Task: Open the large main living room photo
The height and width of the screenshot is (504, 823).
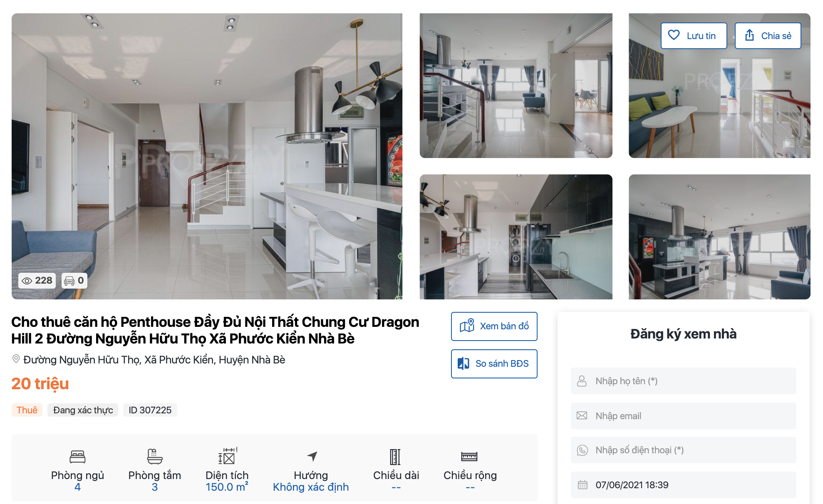Action: 207,156
